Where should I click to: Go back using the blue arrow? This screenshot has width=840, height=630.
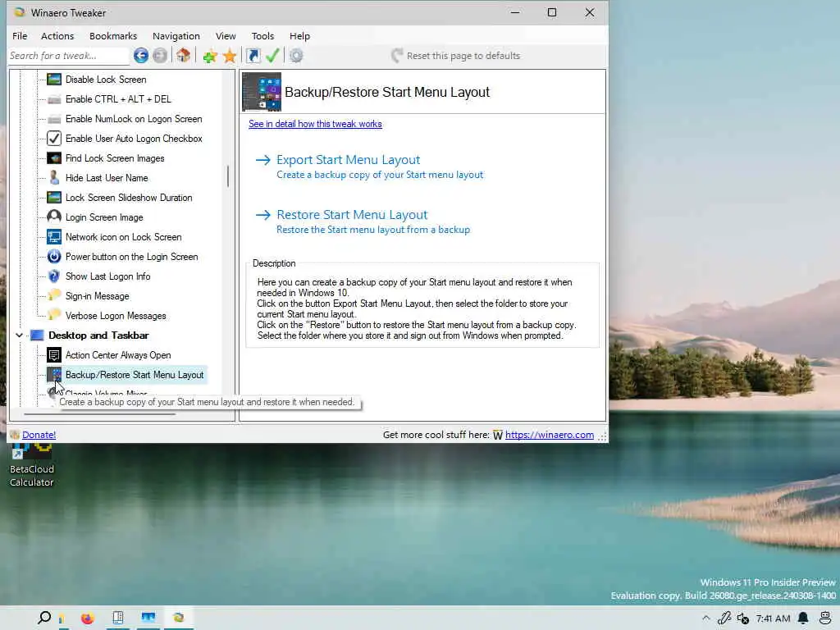[141, 55]
